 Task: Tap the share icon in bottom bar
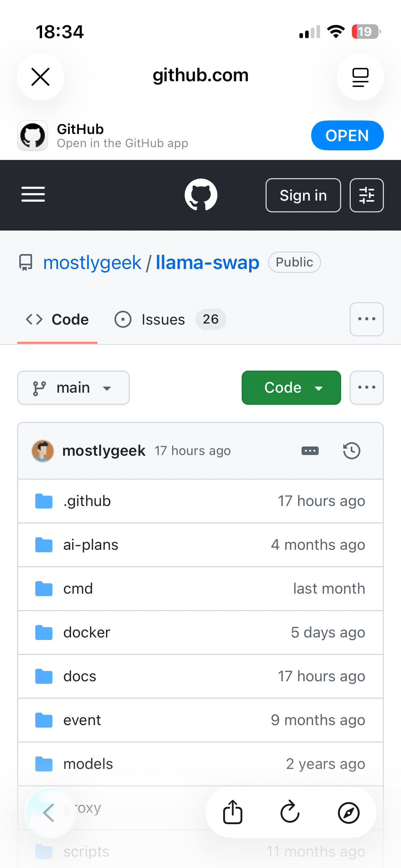[233, 813]
